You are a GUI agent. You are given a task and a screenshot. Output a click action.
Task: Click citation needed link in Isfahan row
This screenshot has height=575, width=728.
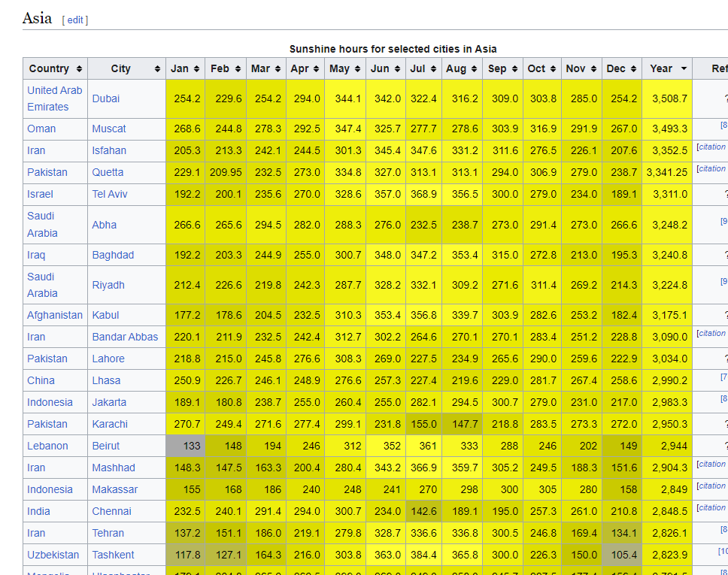(x=711, y=147)
